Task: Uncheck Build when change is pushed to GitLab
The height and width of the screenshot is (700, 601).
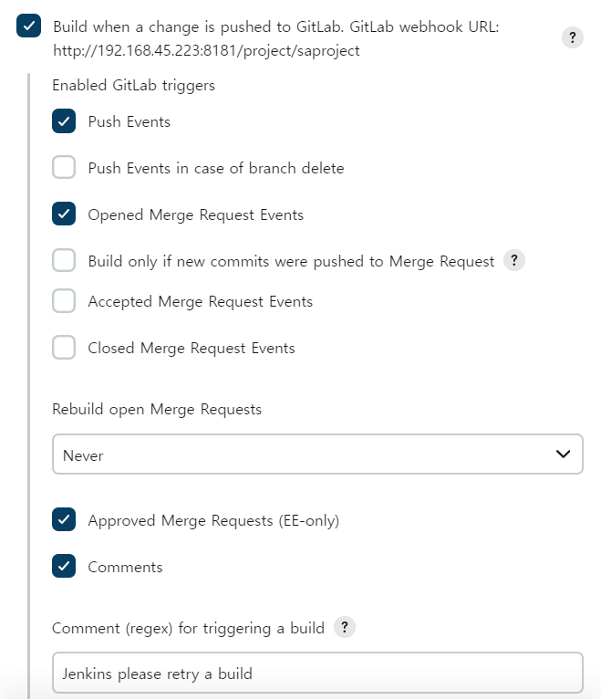Action: [28, 26]
